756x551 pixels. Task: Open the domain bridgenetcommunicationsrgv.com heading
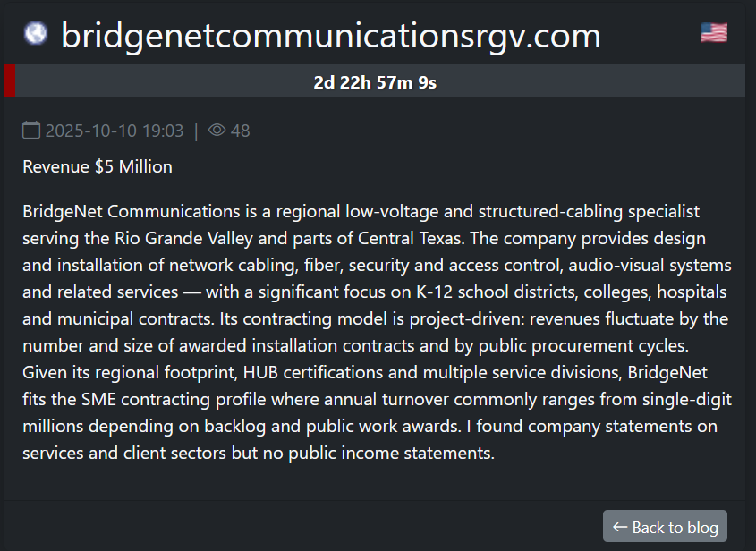(x=330, y=36)
